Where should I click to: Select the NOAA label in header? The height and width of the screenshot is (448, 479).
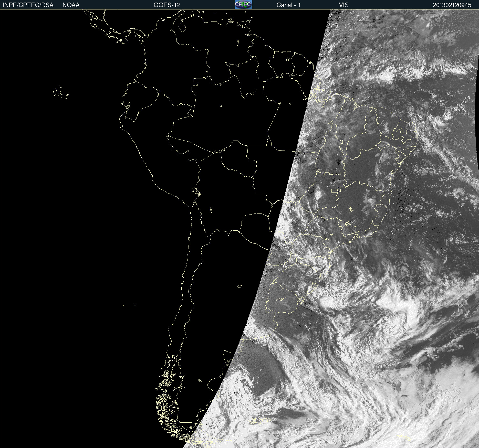71,5
